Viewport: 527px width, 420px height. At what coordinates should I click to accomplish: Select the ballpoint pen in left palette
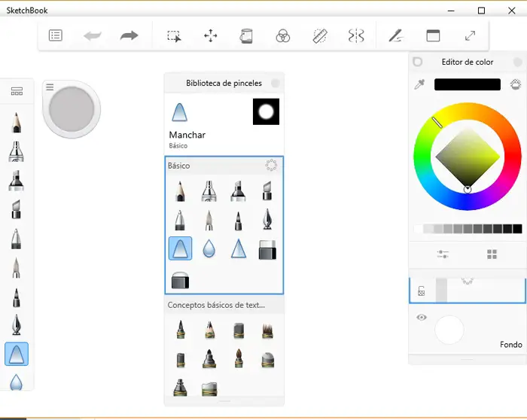click(16, 239)
